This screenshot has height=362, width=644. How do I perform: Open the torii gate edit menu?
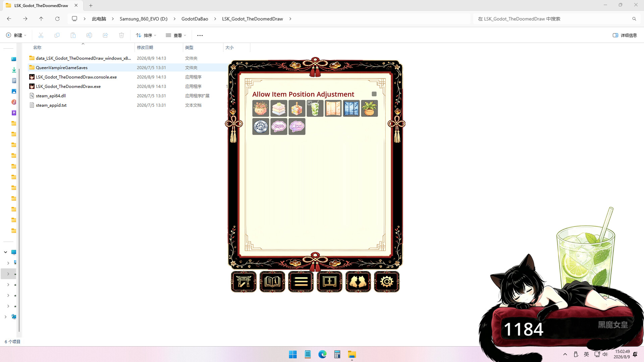click(244, 282)
